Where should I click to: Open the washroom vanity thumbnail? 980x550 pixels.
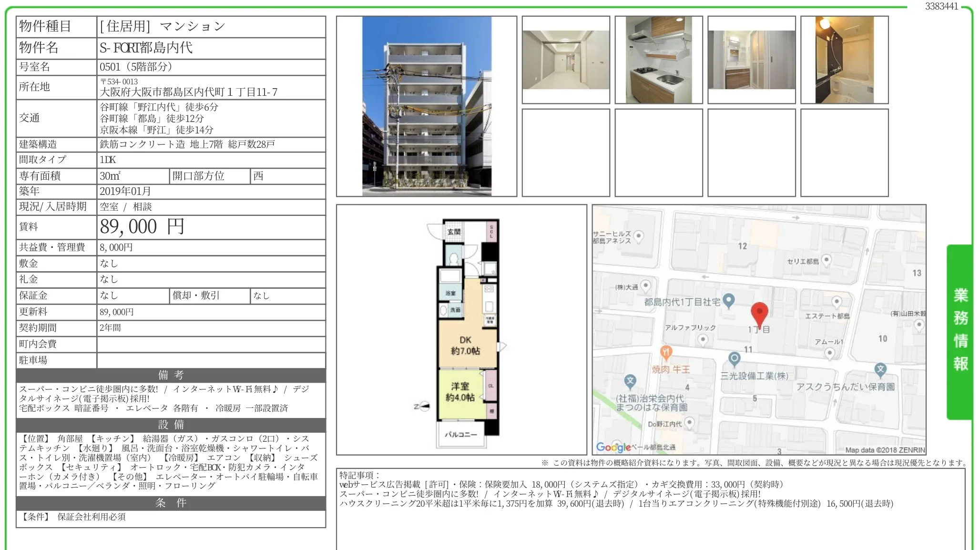click(x=751, y=60)
